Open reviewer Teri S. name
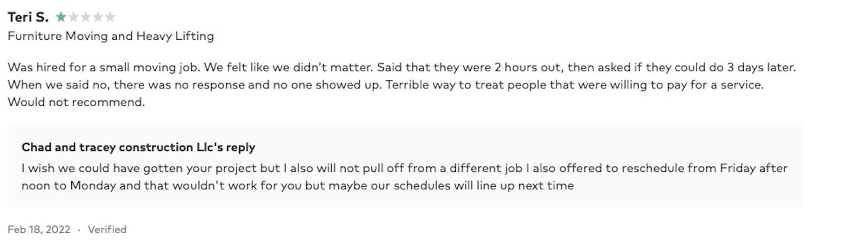Image resolution: width=868 pixels, height=251 pixels. (28, 17)
